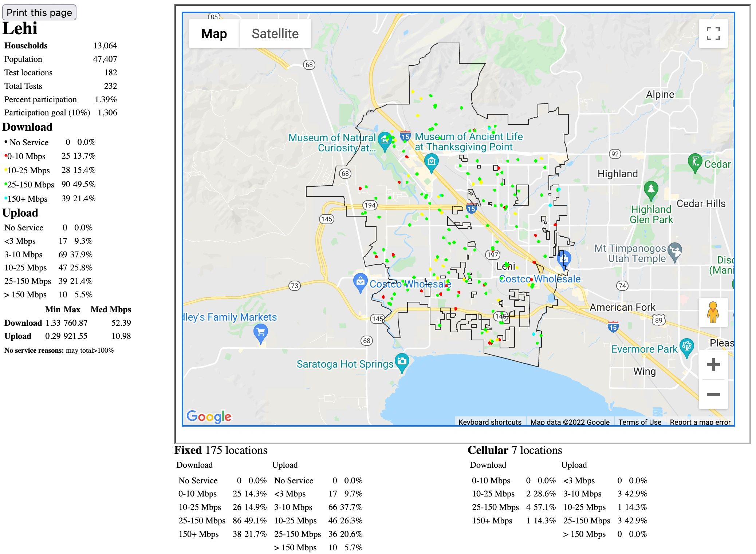756x554 pixels.
Task: Click the Google logo on the map
Action: (x=209, y=416)
